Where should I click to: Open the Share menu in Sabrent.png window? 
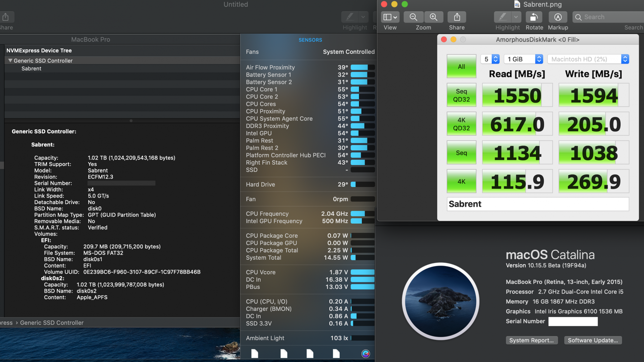(x=457, y=17)
